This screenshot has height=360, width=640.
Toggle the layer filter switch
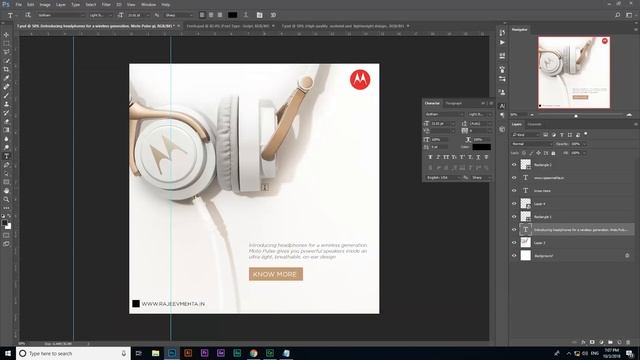click(586, 134)
